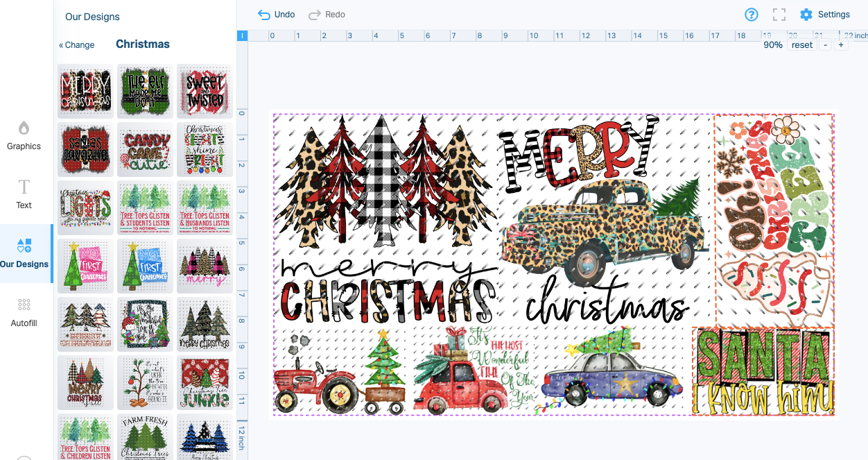Zoom in with the plus button
The image size is (868, 460).
pyautogui.click(x=841, y=45)
